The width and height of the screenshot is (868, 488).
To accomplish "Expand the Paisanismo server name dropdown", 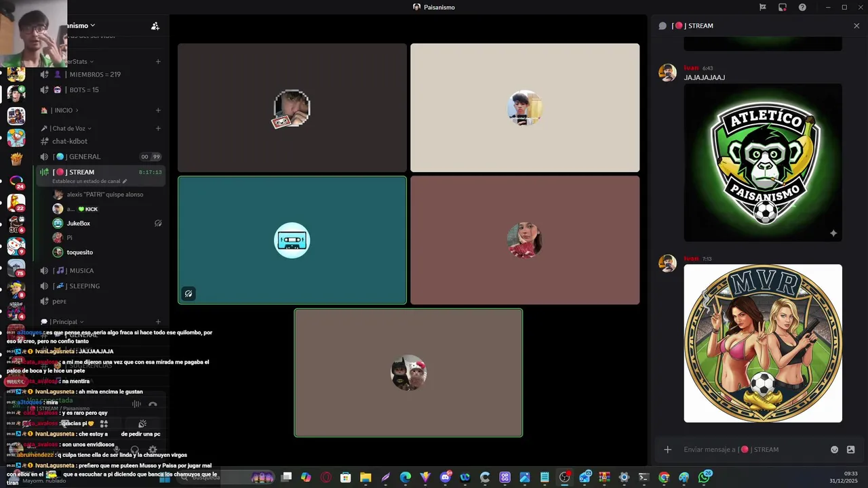I will pos(81,26).
